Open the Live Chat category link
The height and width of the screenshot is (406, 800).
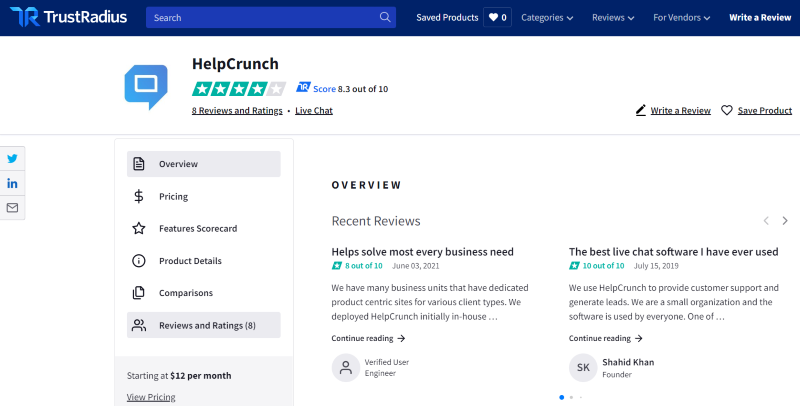(314, 111)
